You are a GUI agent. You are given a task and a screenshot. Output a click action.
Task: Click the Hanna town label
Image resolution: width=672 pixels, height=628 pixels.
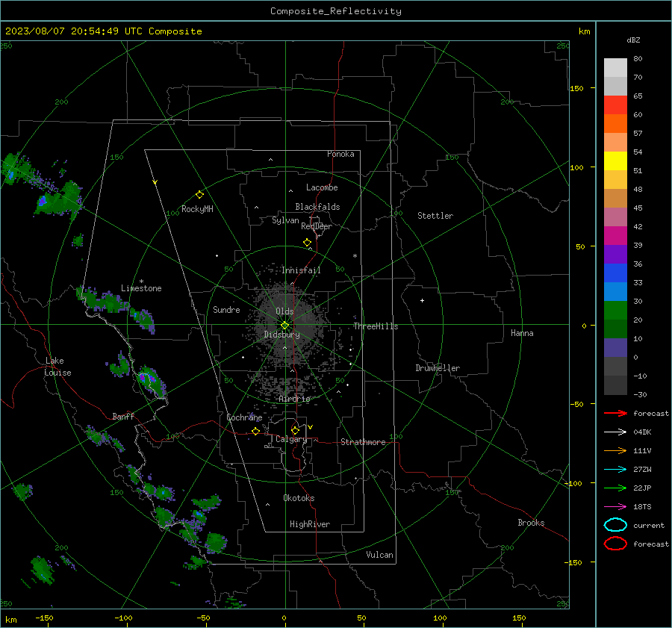click(522, 333)
